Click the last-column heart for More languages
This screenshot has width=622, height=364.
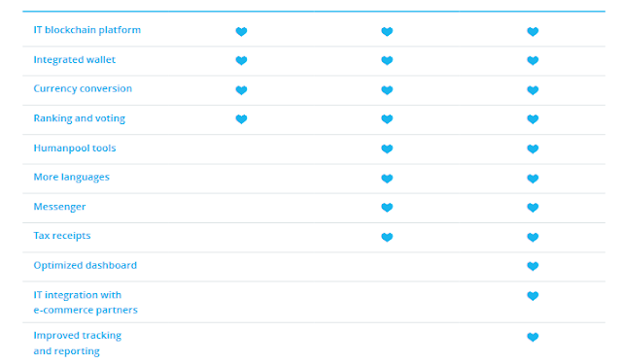pyautogui.click(x=533, y=179)
